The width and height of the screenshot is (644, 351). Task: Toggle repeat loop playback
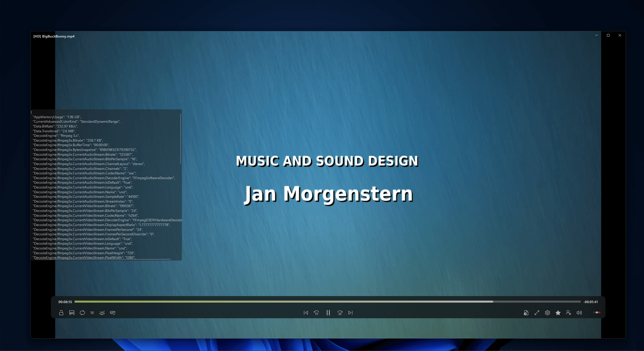point(82,313)
